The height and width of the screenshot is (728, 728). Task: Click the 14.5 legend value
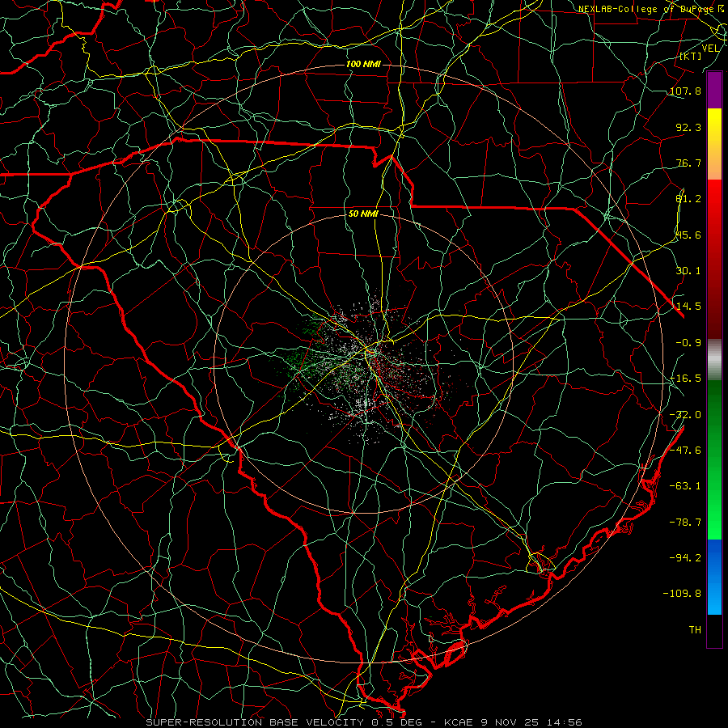[x=688, y=307]
